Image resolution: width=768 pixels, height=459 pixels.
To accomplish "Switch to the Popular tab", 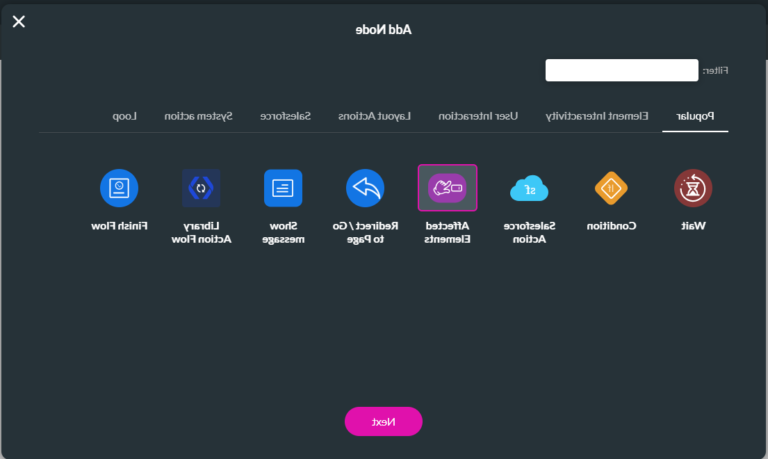I will click(695, 117).
